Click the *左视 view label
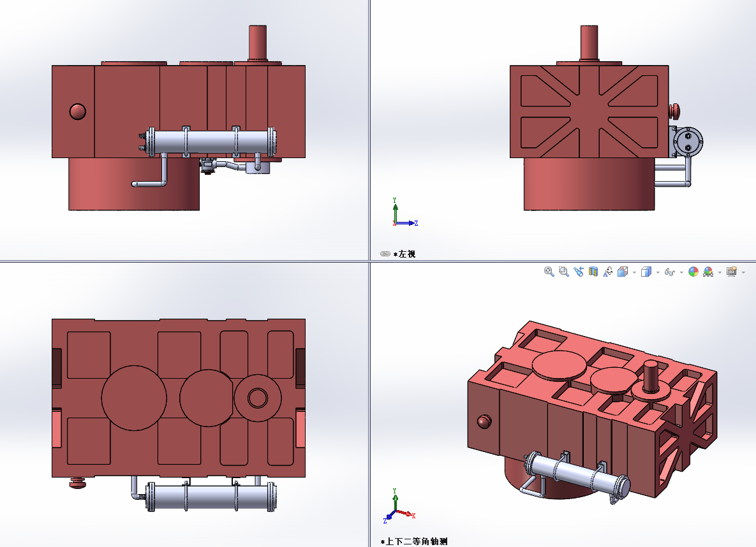This screenshot has width=756, height=547. 404,254
